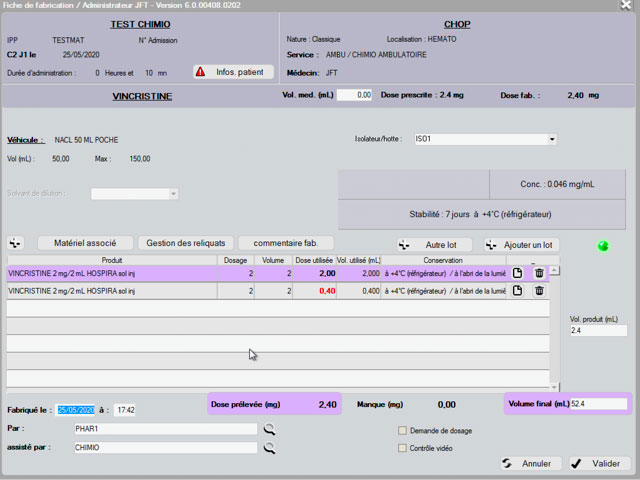The height and width of the screenshot is (480, 640).
Task: Click the product table vertical scrollbar down arrow
Action: point(556,386)
